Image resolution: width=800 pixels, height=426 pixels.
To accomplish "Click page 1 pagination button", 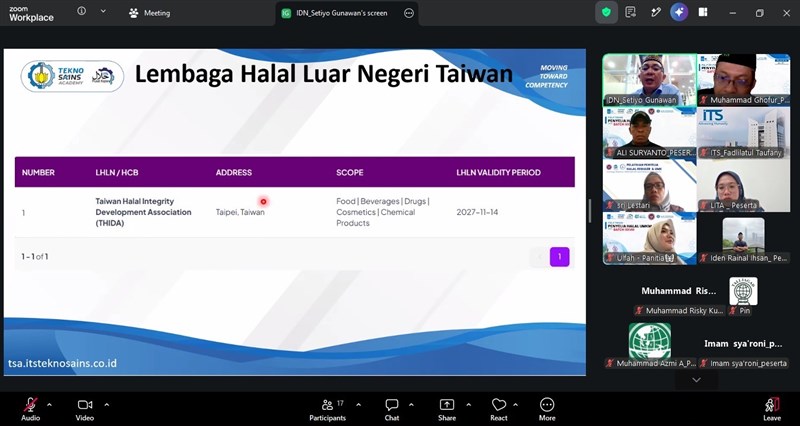I will (559, 257).
